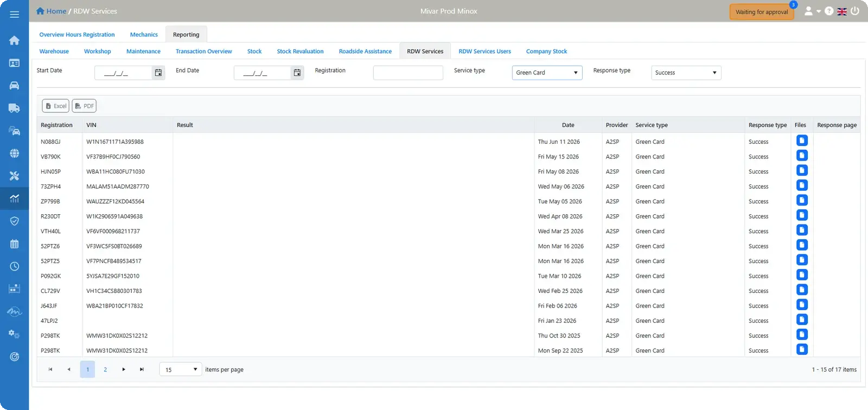
Task: Export the table with the Excel button
Action: 56,106
